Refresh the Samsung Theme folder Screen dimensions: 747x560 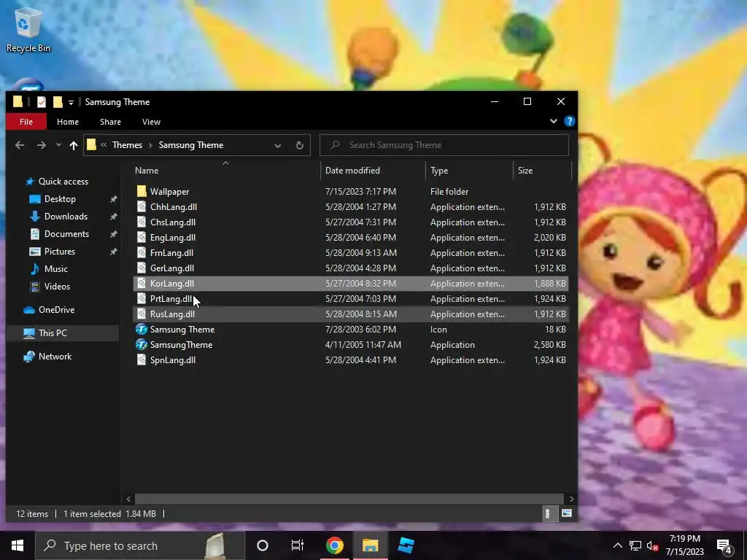300,145
